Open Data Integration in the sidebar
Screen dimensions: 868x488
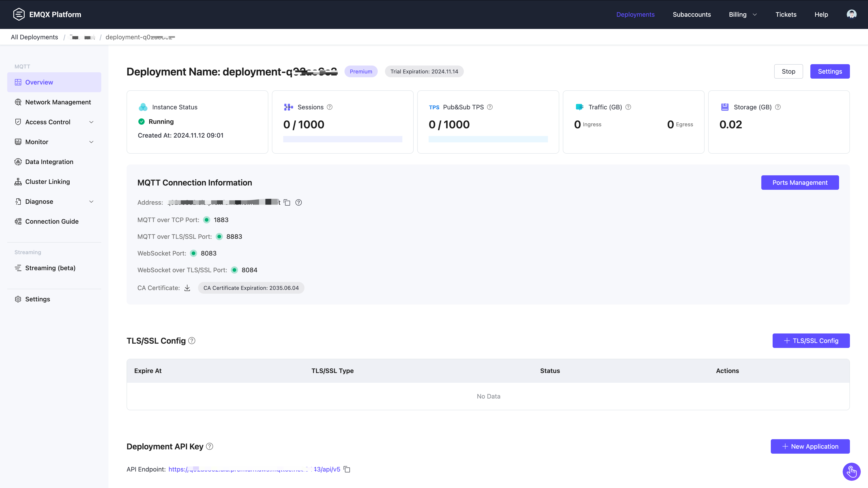[x=54, y=162]
